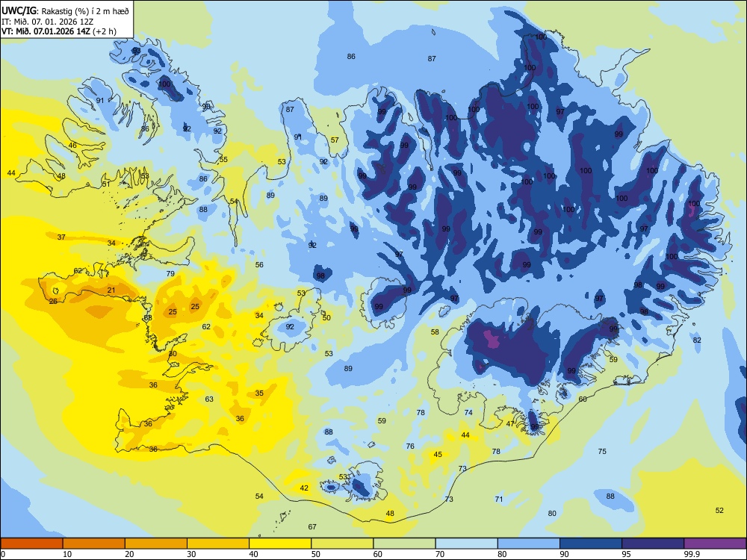The image size is (747, 560).
Task: Pick the 70–80 pale blue legend swatch
Action: click(467, 544)
